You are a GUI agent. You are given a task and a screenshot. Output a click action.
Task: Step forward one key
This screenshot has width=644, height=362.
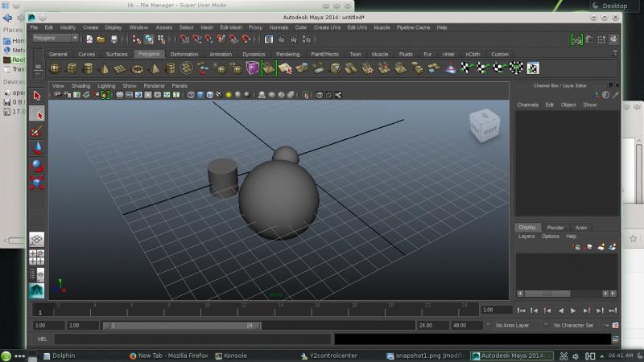[587, 311]
